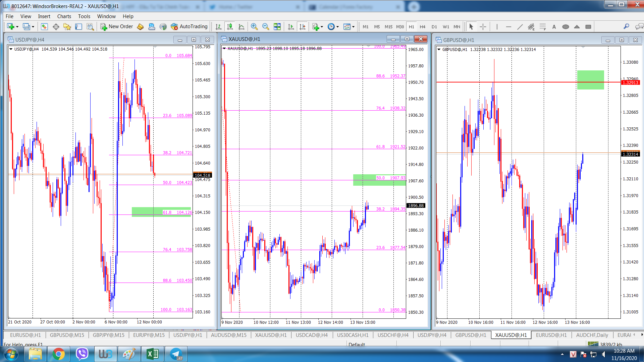Select the Triangle drawing tool

pyautogui.click(x=577, y=26)
